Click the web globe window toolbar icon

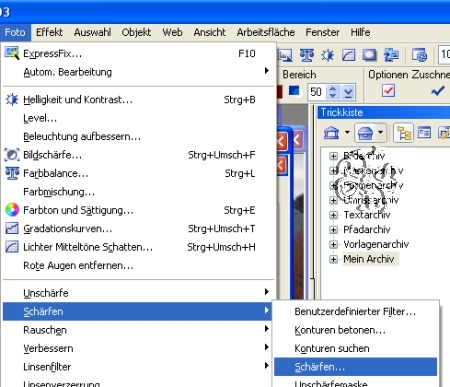click(x=419, y=55)
